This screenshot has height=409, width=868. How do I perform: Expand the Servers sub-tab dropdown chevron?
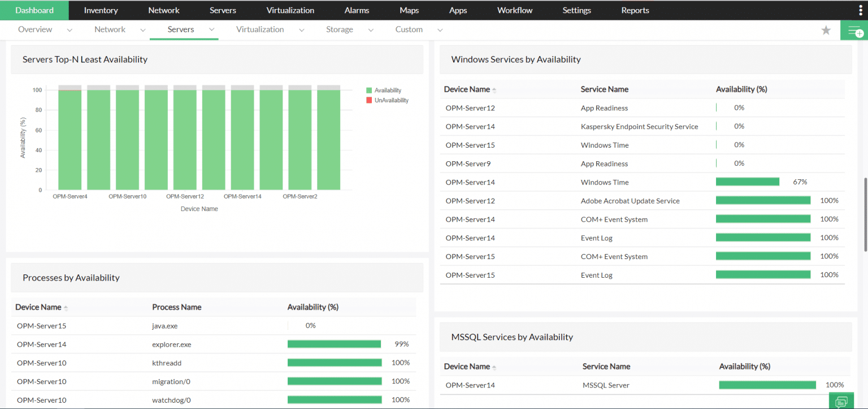(211, 30)
